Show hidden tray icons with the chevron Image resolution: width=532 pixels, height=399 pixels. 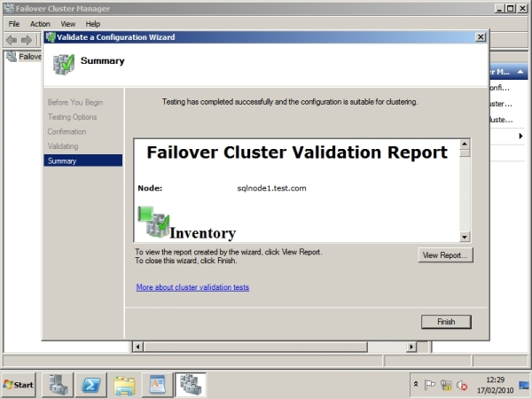click(x=416, y=385)
